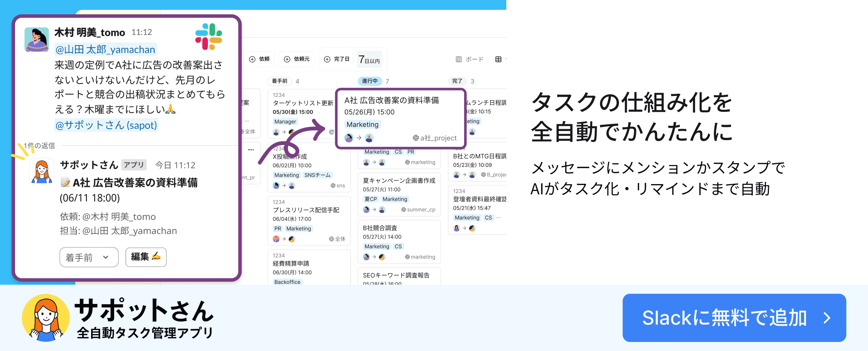Switch to the table grid view icon
Screen dimensions: 868x351
pyautogui.click(x=498, y=59)
